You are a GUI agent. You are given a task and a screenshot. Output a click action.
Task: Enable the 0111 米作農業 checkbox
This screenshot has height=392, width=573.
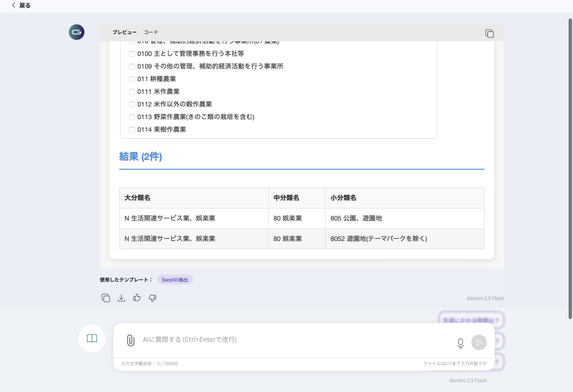(x=132, y=92)
